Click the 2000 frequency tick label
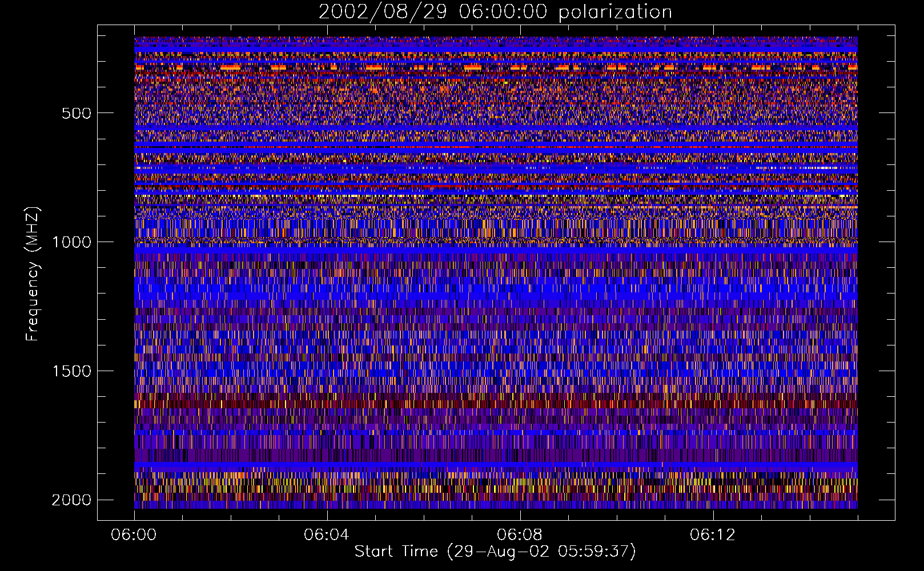This screenshot has height=571, width=924. (x=71, y=500)
